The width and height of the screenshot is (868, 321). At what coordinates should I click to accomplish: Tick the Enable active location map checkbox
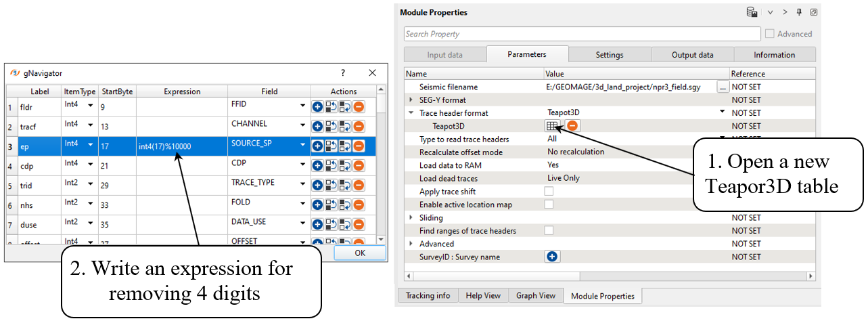click(549, 205)
